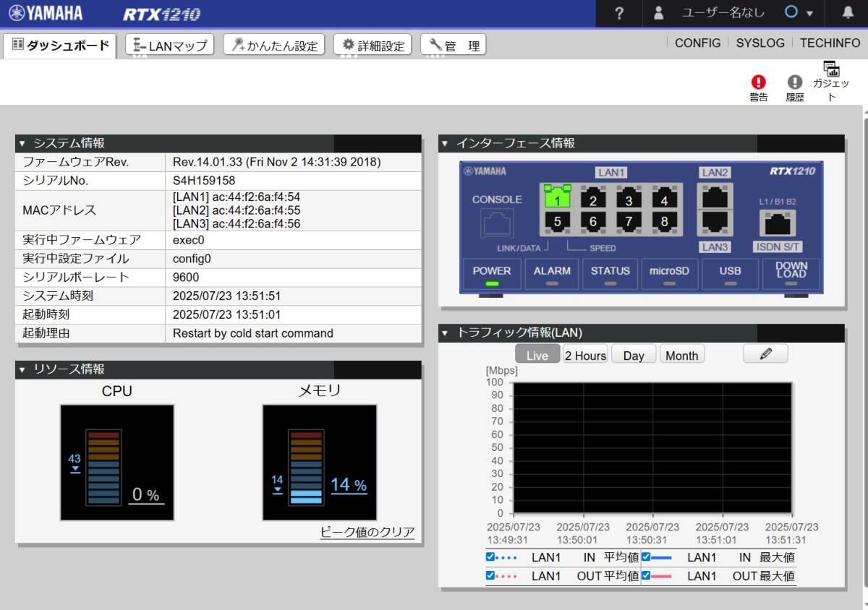This screenshot has height=610, width=868.
Task: Toggle LAN1 IN average value checkbox
Action: point(490,557)
